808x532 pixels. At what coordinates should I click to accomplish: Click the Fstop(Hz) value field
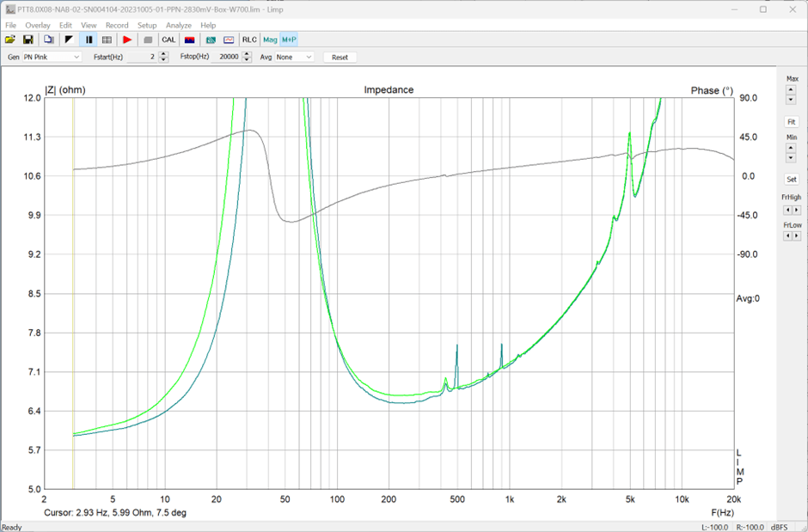[x=226, y=58]
